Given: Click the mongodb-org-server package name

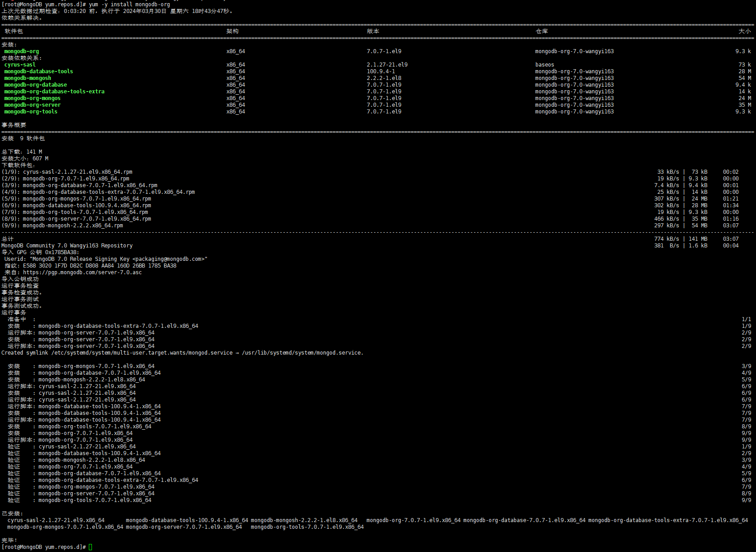Looking at the screenshot, I should (x=32, y=105).
